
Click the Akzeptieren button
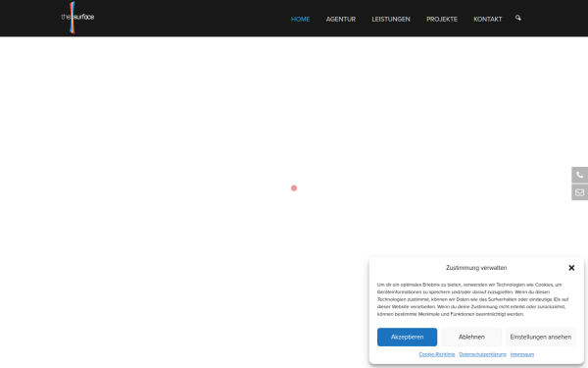coord(407,338)
